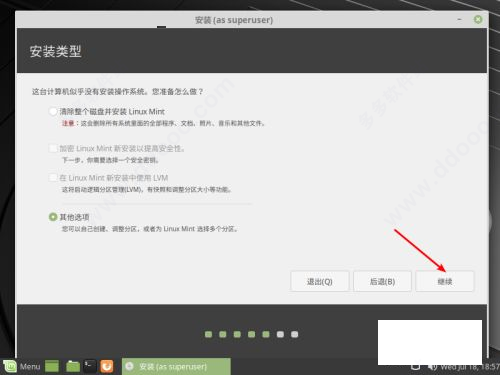Click the encryption security key description text
The height and width of the screenshot is (375, 500).
[111, 160]
